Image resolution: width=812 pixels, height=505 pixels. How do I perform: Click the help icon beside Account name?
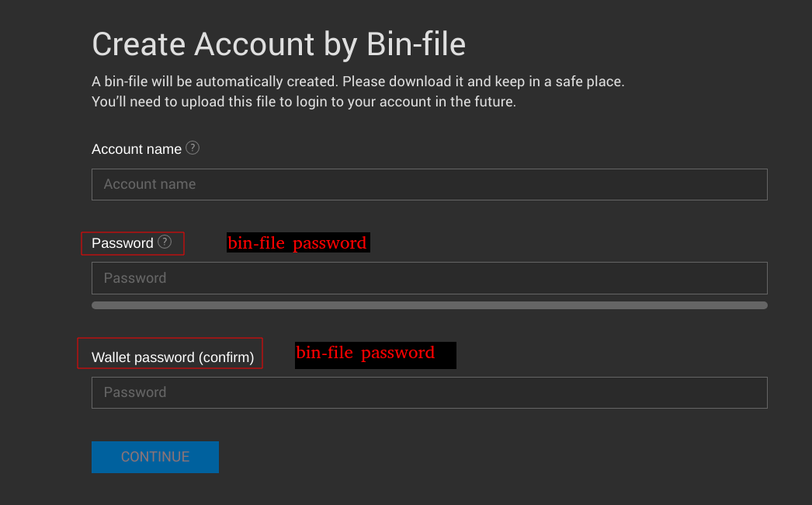tap(192, 148)
